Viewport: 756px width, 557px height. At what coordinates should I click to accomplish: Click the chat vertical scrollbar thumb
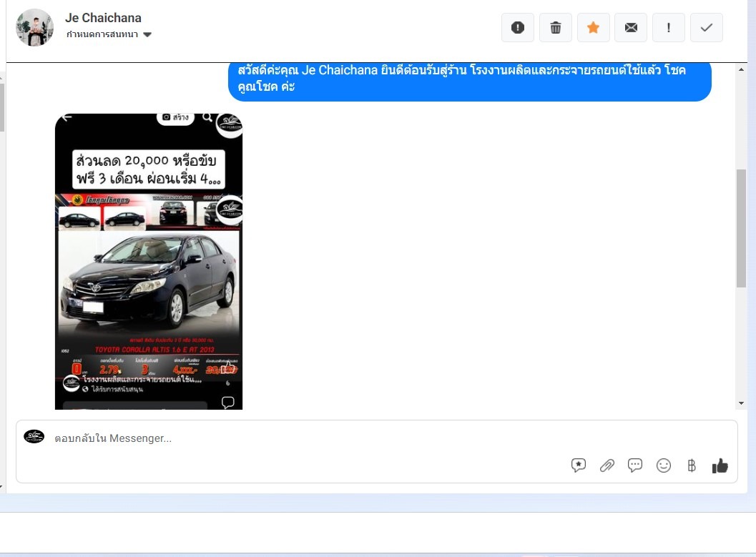point(741,229)
